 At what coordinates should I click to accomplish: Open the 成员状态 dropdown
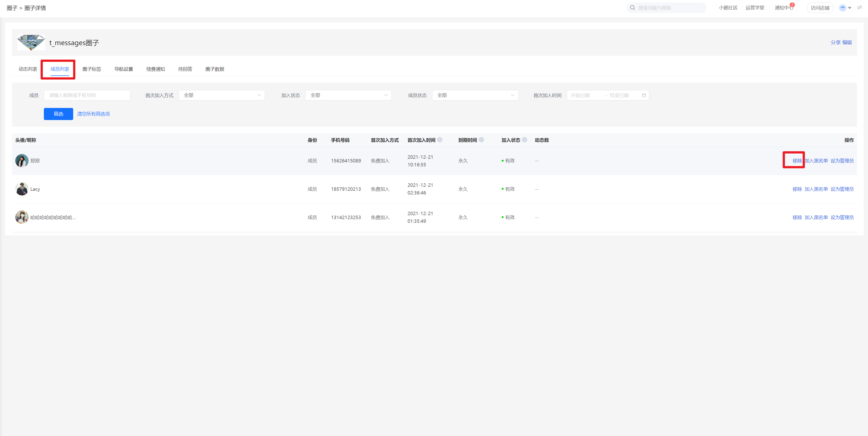point(475,95)
